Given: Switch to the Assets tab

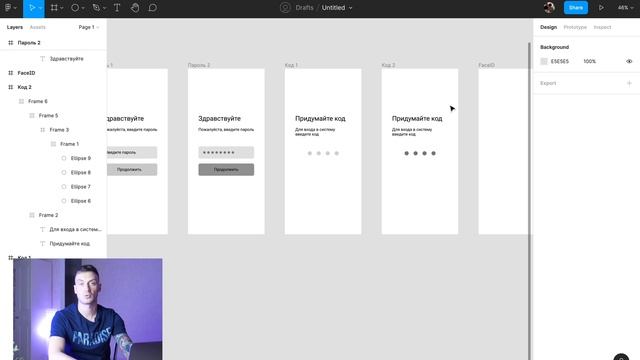Looking at the screenshot, I should pyautogui.click(x=38, y=27).
